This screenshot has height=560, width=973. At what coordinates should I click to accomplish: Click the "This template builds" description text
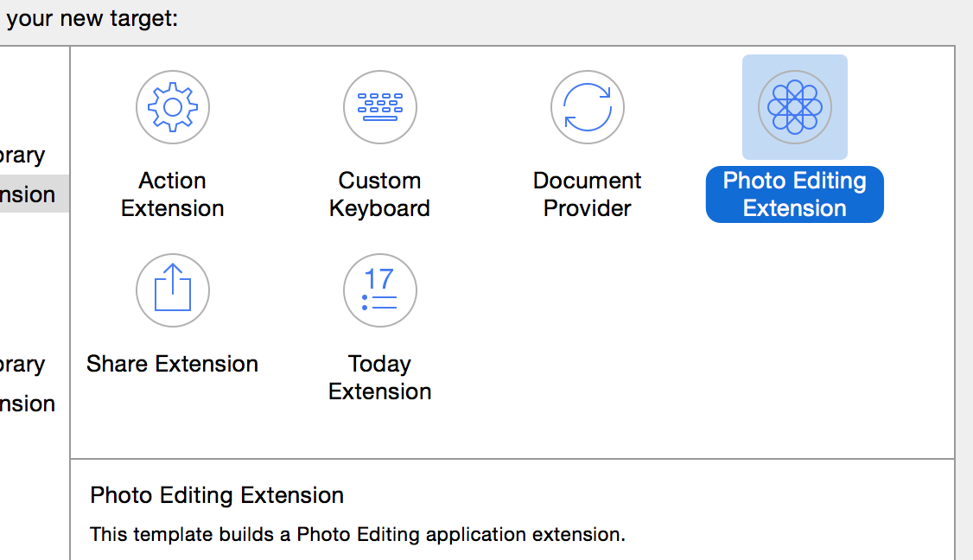[x=357, y=534]
